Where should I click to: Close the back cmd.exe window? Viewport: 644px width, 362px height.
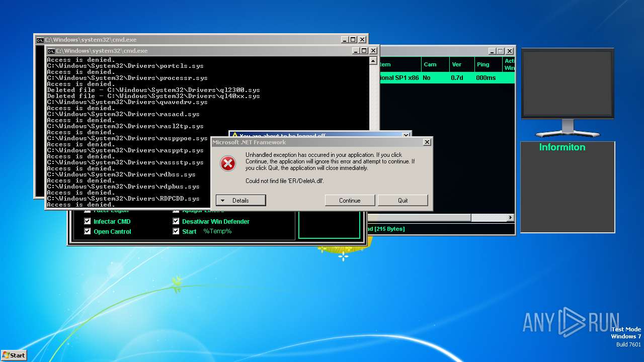tap(362, 40)
